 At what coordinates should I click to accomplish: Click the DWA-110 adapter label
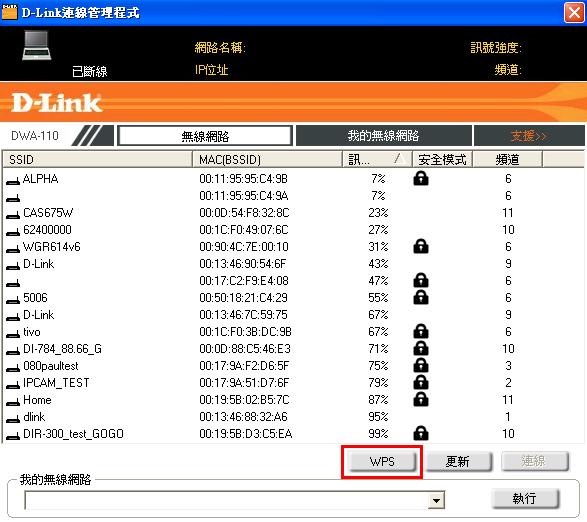[x=35, y=136]
